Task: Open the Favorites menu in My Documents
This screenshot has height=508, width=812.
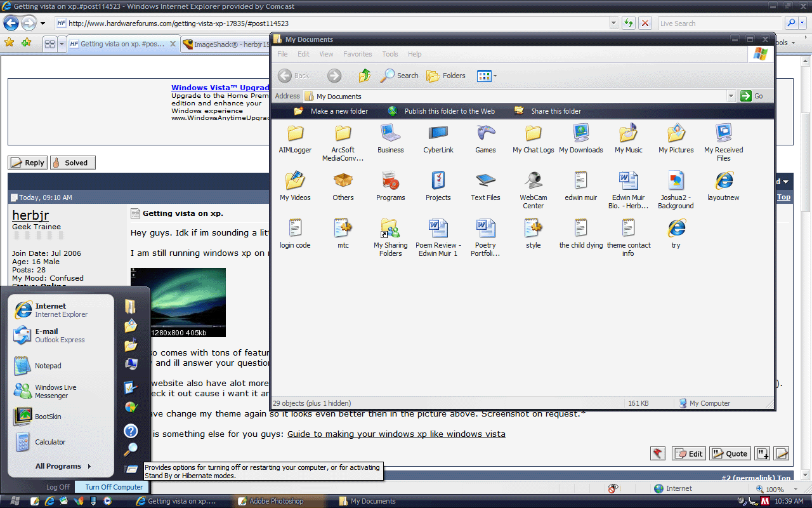Action: 358,54
